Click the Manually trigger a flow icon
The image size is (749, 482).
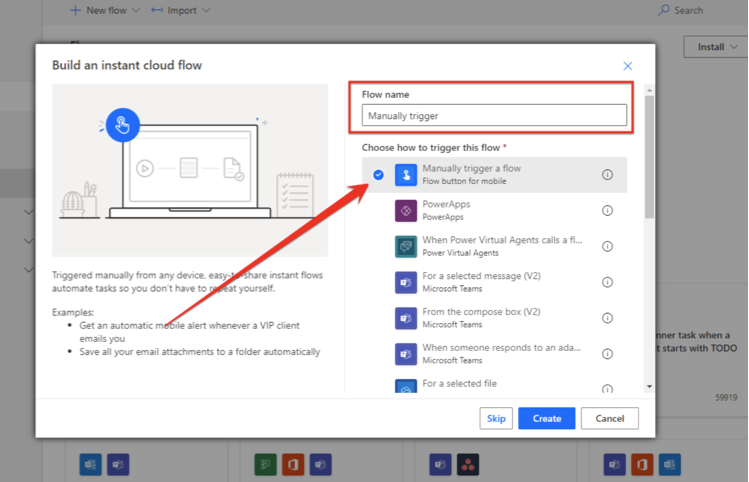406,175
